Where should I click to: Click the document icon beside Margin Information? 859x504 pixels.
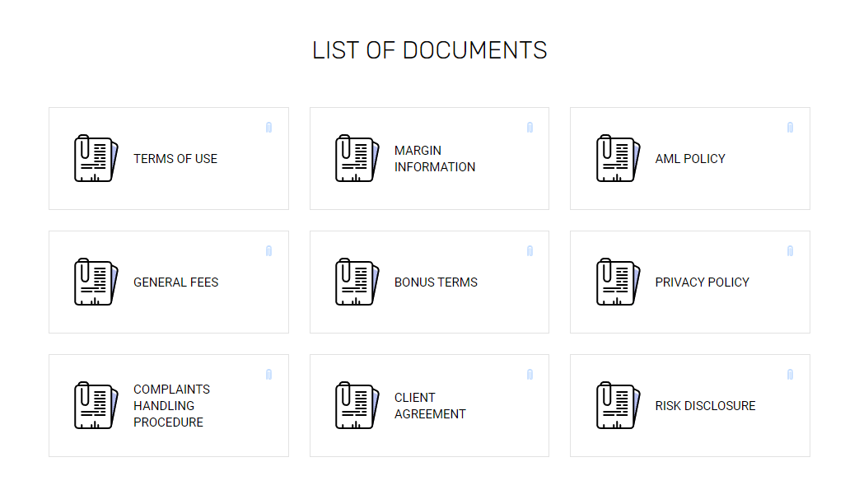click(357, 158)
